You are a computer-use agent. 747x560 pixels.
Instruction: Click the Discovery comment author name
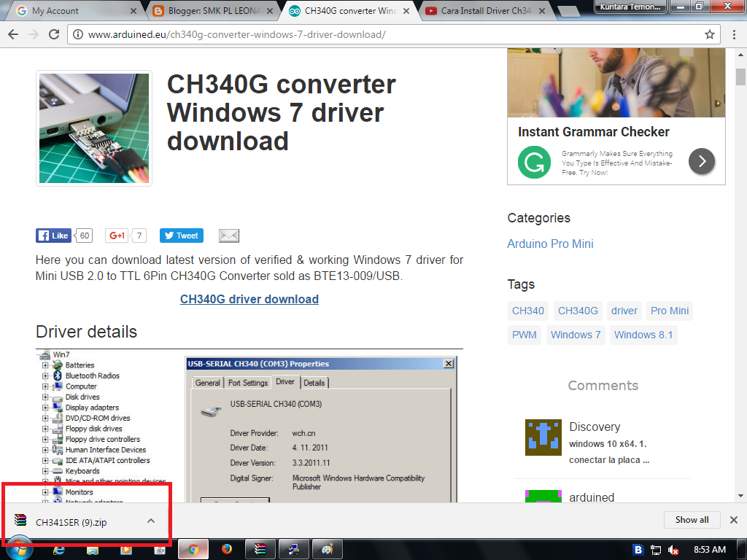click(x=595, y=427)
